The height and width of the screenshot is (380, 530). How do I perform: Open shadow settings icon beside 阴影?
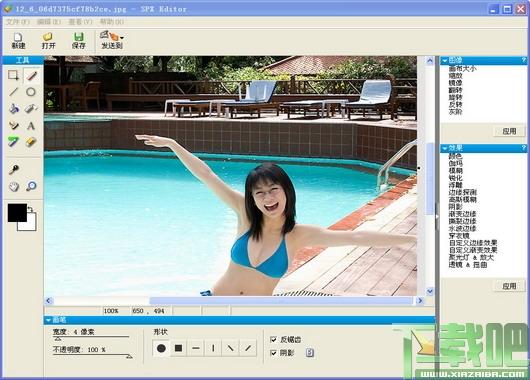pos(310,353)
